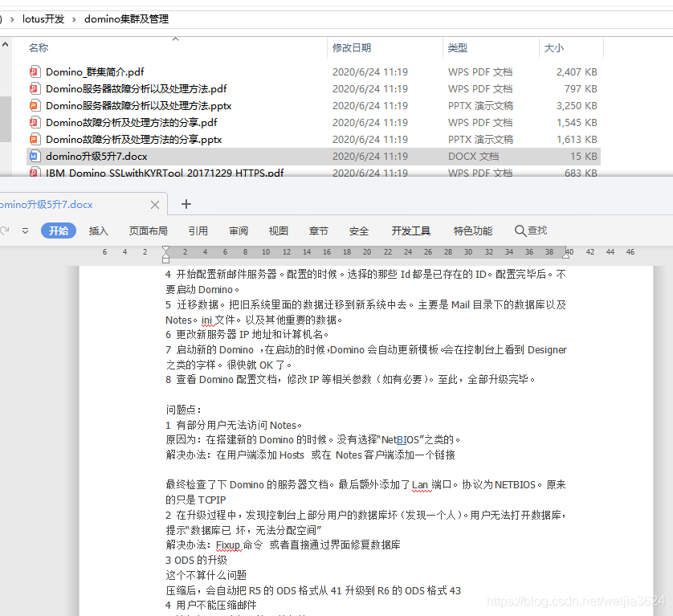673x616 pixels.
Task: Click the search magnifier 查找 icon
Action: click(x=520, y=231)
